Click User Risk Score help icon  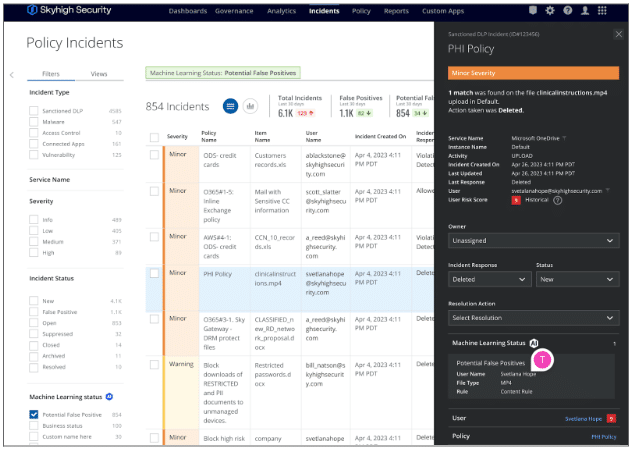pyautogui.click(x=557, y=200)
